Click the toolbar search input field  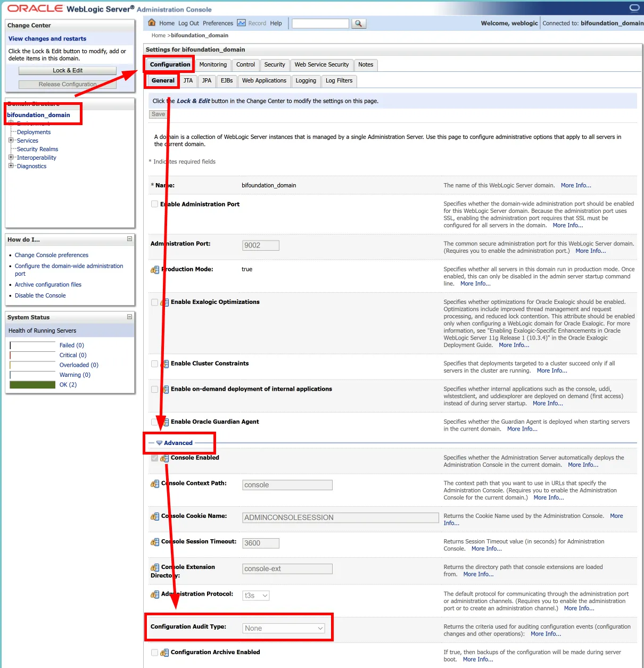320,23
